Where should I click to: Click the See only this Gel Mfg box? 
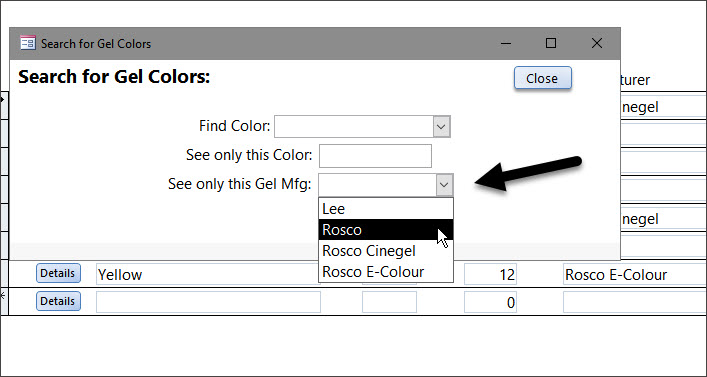point(377,185)
